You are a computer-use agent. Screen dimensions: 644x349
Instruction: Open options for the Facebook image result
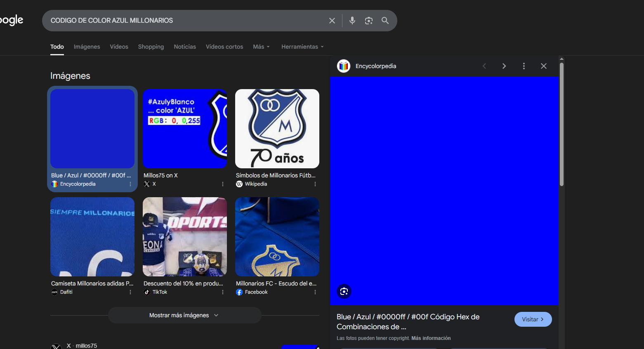(315, 292)
